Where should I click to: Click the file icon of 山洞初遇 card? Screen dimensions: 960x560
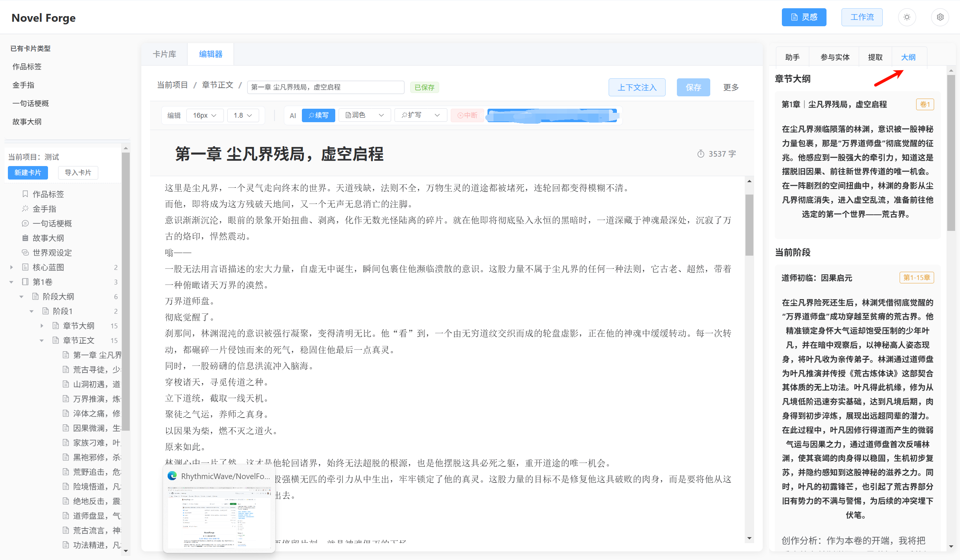[x=66, y=384]
